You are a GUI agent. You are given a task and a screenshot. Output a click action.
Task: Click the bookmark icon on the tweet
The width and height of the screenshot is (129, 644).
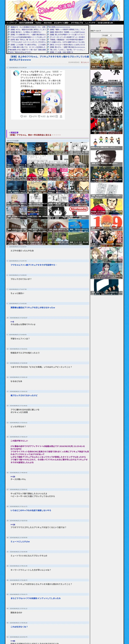click(x=57, y=116)
